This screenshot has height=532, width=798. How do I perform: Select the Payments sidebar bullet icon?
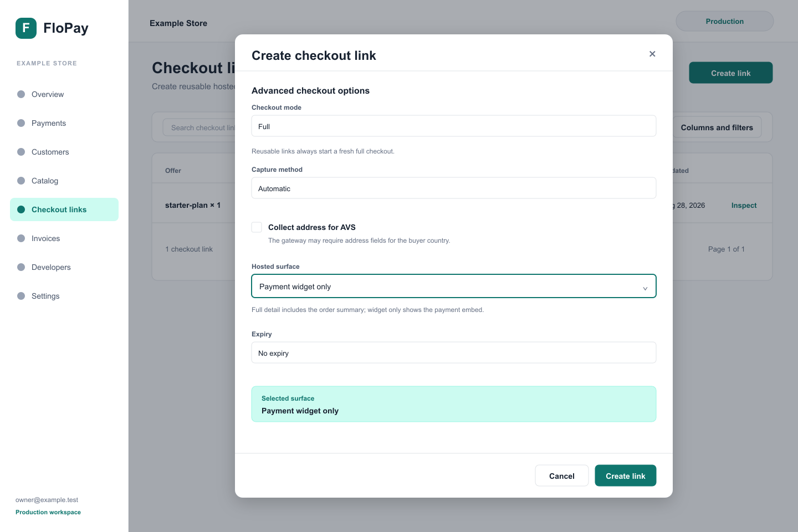pos(21,123)
